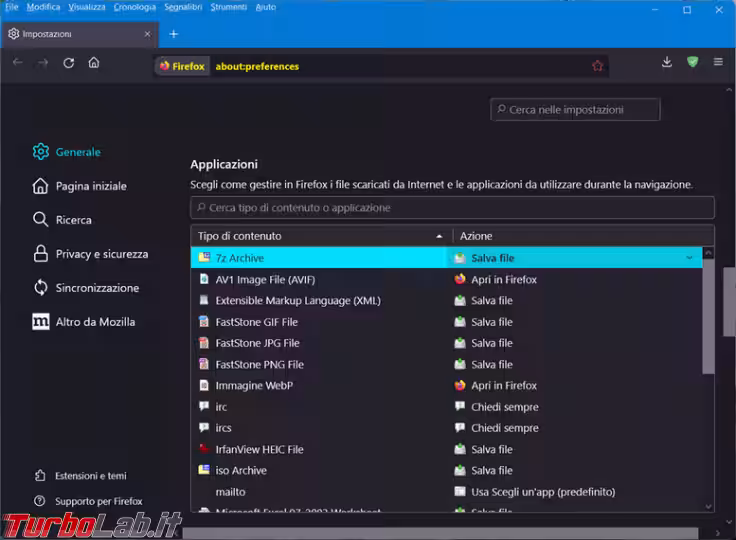Click Salva file action for iso Archive
Screen dimensions: 736x540
(483, 471)
